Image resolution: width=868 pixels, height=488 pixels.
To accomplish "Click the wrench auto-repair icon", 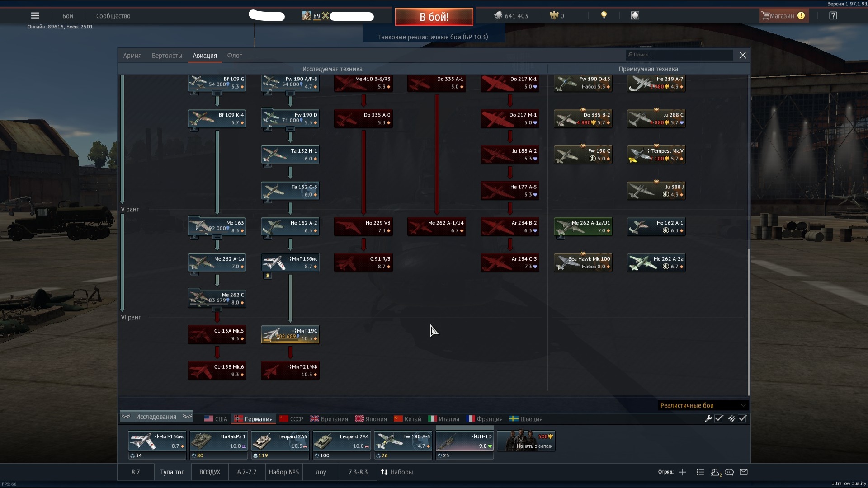I will [x=708, y=419].
